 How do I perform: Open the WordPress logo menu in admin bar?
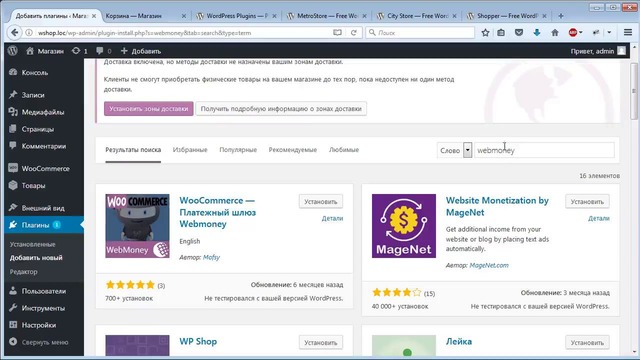[13, 51]
